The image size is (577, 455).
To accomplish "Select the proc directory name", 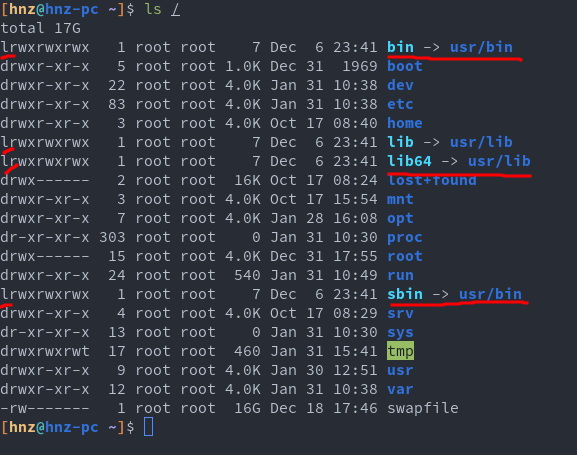I will pos(405,238).
